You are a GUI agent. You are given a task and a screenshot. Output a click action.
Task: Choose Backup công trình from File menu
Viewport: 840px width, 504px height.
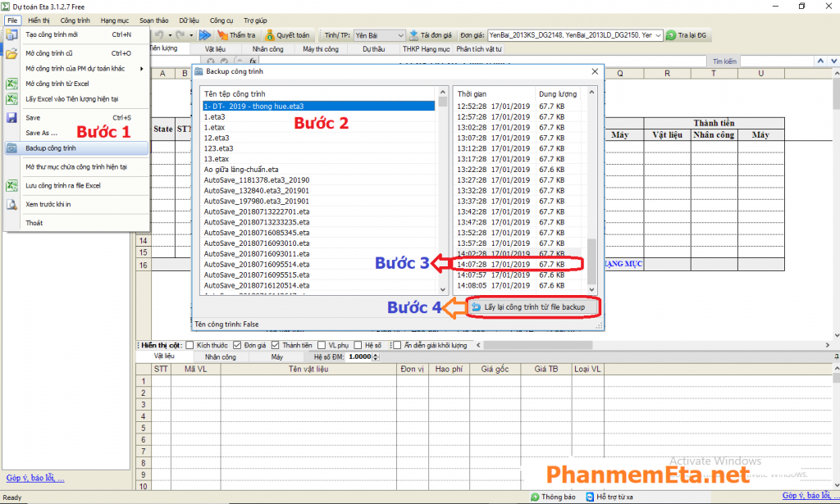[x=51, y=148]
